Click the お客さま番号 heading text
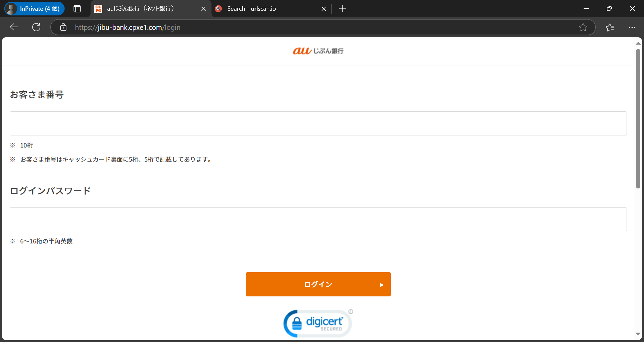Image resolution: width=644 pixels, height=342 pixels. click(x=37, y=95)
